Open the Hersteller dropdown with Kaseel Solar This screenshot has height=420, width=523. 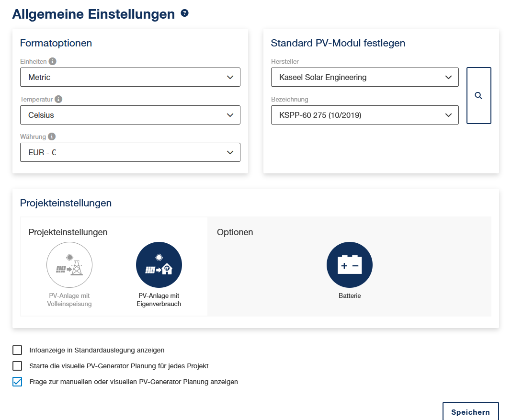[364, 77]
